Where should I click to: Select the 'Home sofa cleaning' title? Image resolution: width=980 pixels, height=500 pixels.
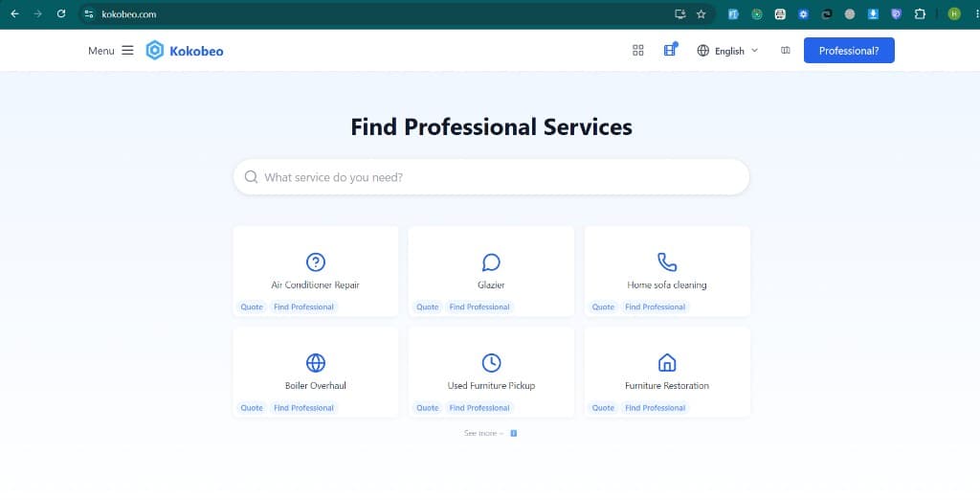pos(667,284)
